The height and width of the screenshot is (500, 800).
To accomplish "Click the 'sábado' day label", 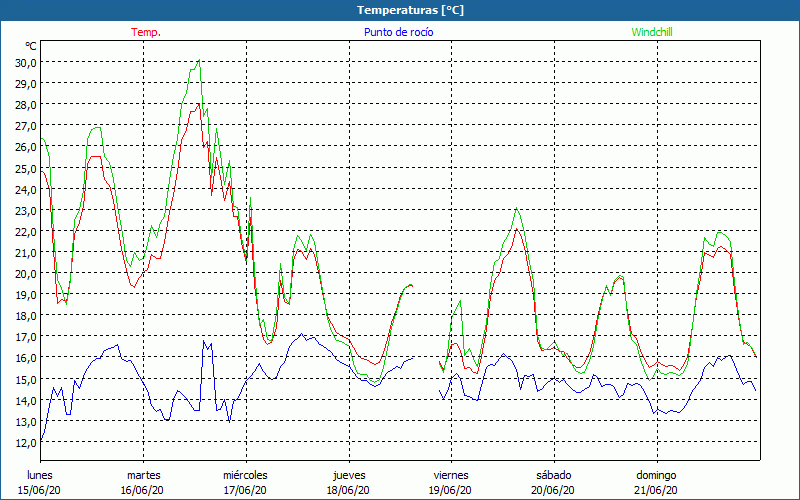I will pos(554,475).
